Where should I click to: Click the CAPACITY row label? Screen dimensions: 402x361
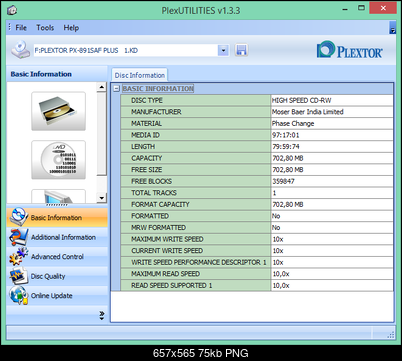pos(147,158)
